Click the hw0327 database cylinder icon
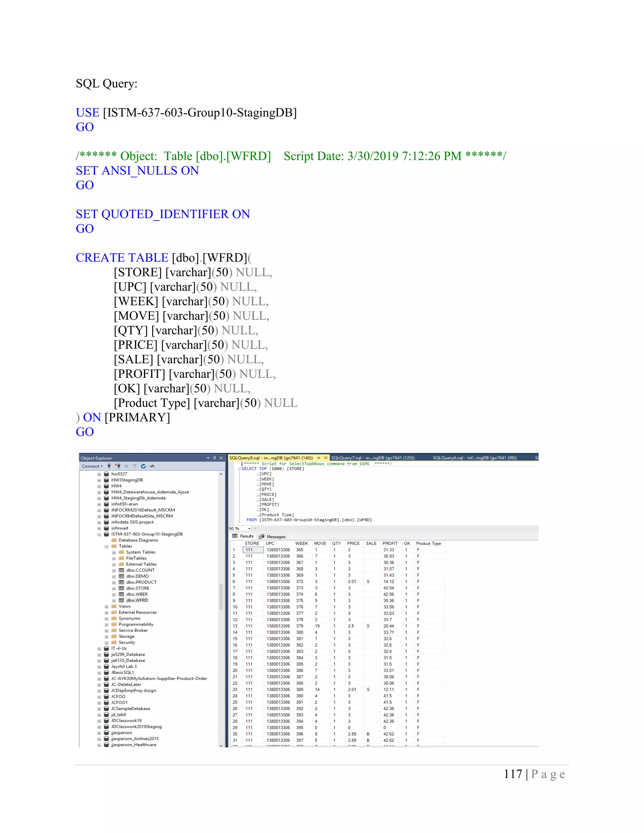The width and height of the screenshot is (644, 833). pos(107,474)
